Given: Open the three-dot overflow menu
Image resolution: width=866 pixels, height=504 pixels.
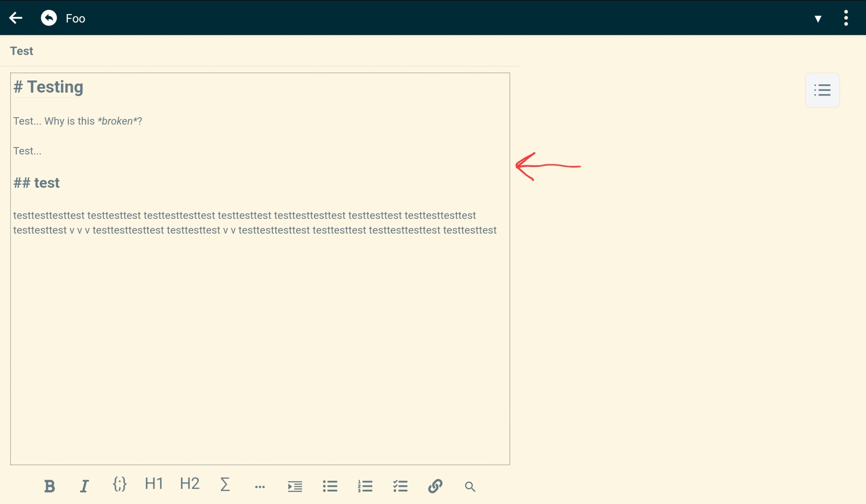Looking at the screenshot, I should (847, 17).
